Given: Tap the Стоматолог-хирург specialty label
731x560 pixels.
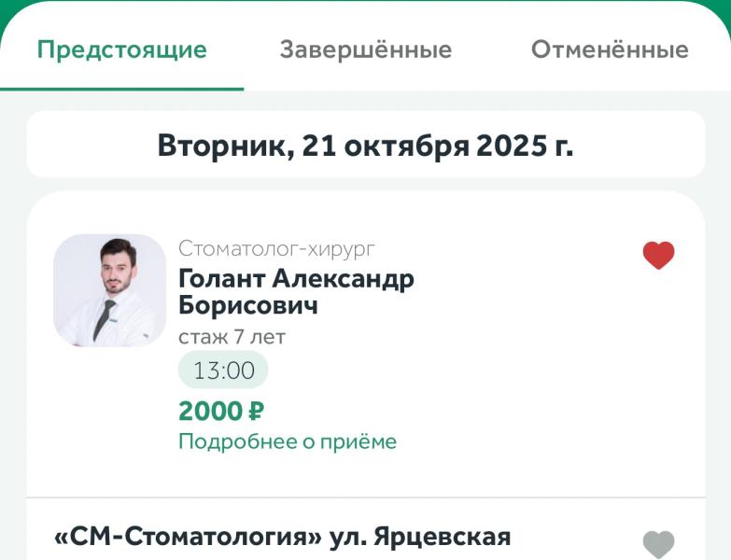Looking at the screenshot, I should click(276, 248).
